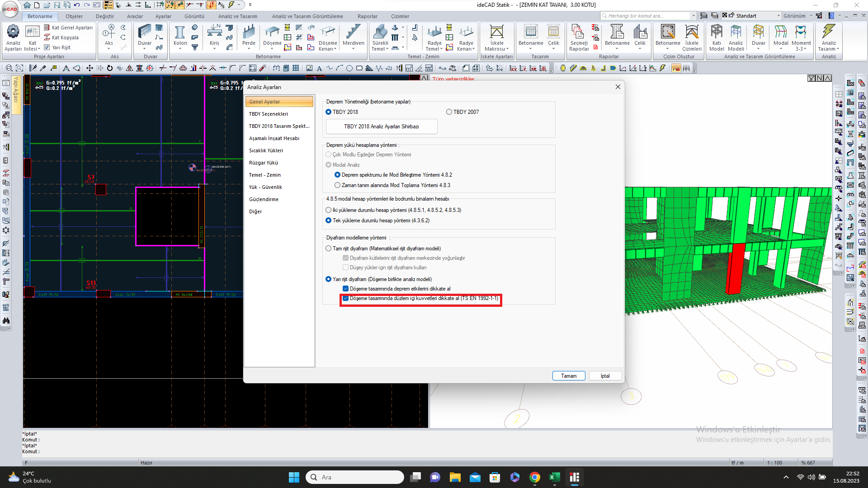
Task: Run Analiz Tasarım lightning icon
Action: click(829, 33)
